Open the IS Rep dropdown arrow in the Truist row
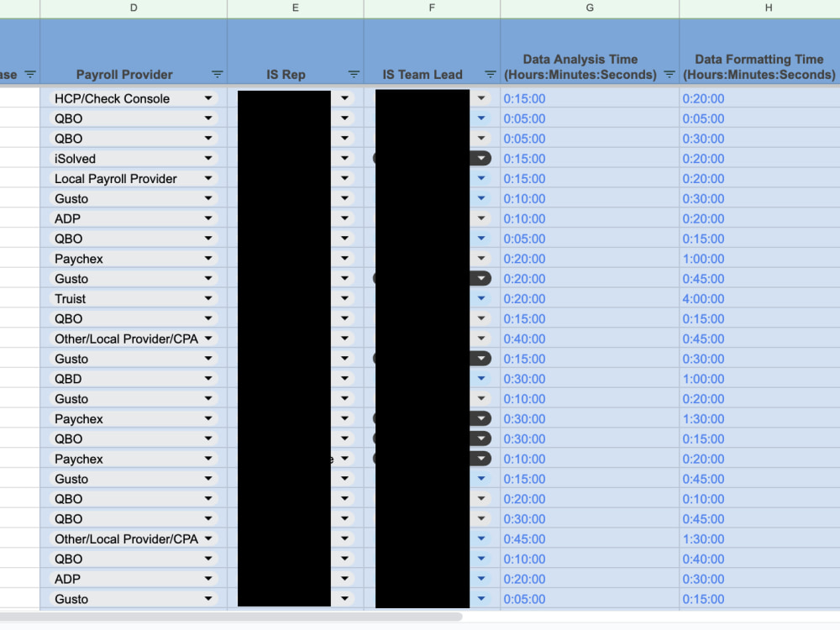Screen dimensions: 840x630 344,298
